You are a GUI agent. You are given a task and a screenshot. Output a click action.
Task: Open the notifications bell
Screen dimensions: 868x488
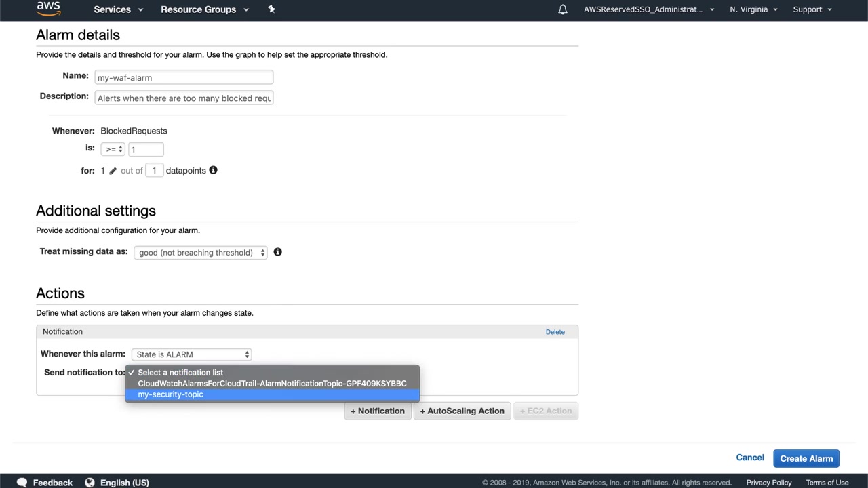coord(563,9)
